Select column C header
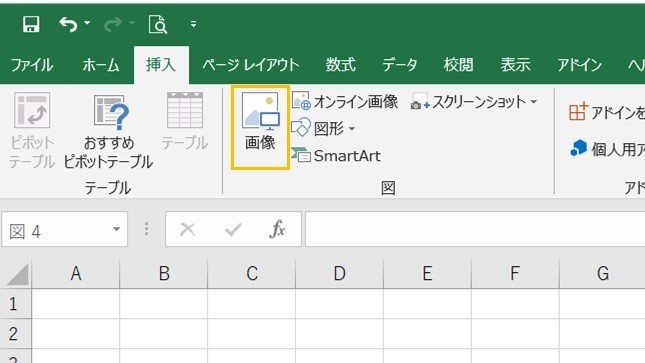Viewport: 645px width, 363px height. [252, 273]
